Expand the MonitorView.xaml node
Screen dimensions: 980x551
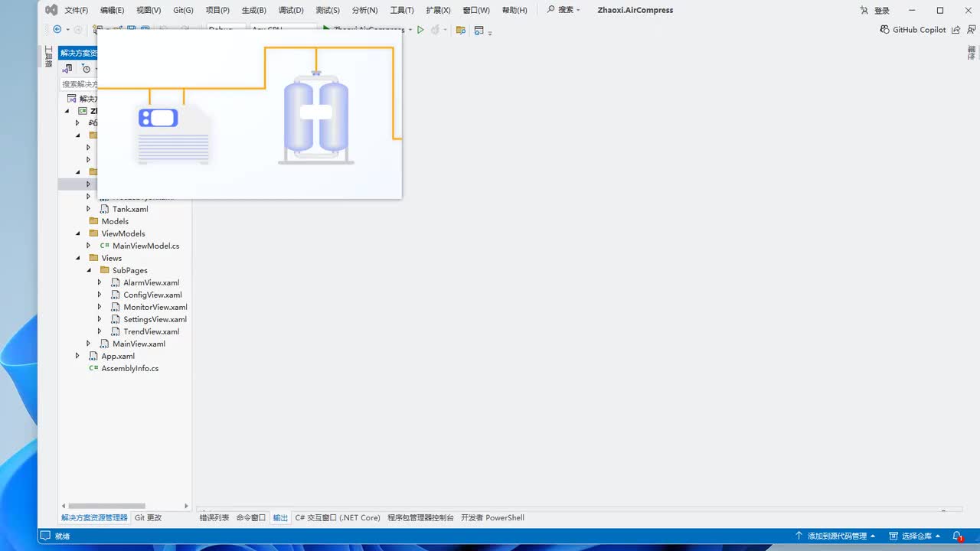[x=99, y=307]
